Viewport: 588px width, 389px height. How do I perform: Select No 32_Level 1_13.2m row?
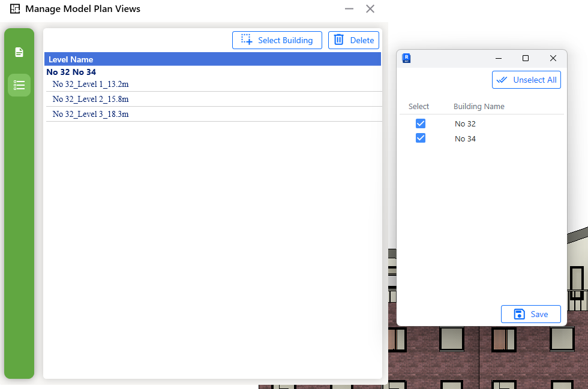point(91,85)
